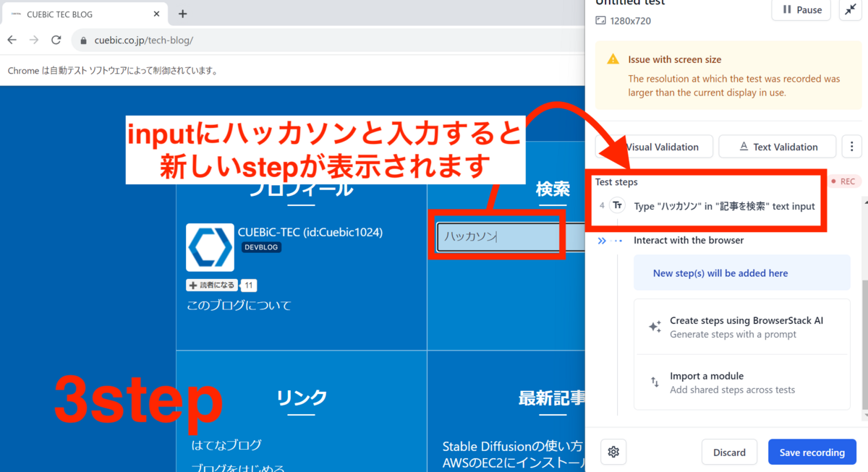Open the CUEBiC-TEC (id:Cuebic1024) profile link

310,232
